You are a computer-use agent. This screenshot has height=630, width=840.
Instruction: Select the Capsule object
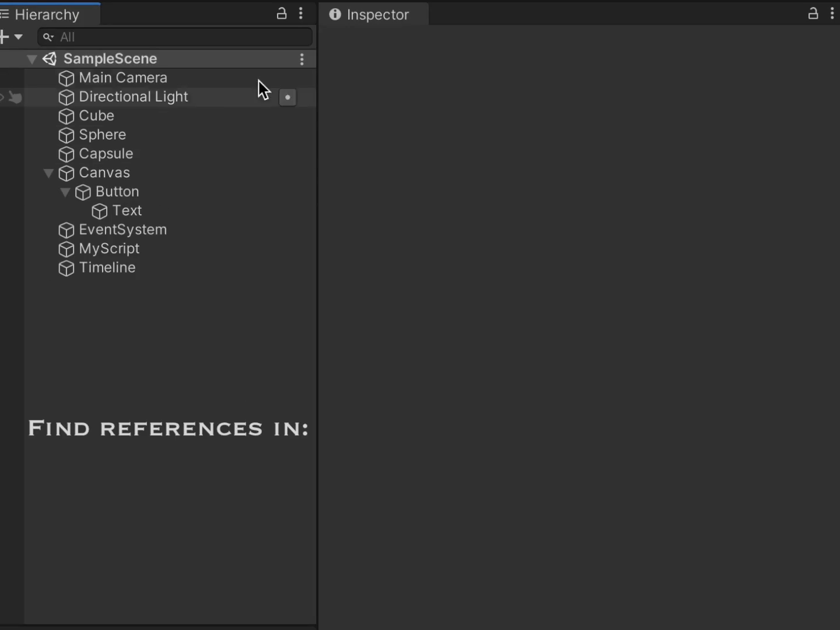tap(106, 154)
